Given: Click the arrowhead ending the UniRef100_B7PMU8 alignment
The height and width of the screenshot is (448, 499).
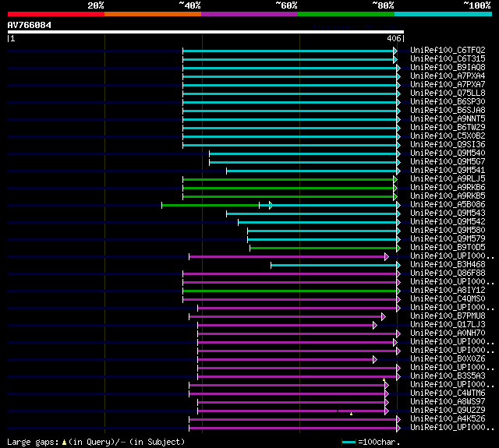Looking at the screenshot, I should [384, 316].
